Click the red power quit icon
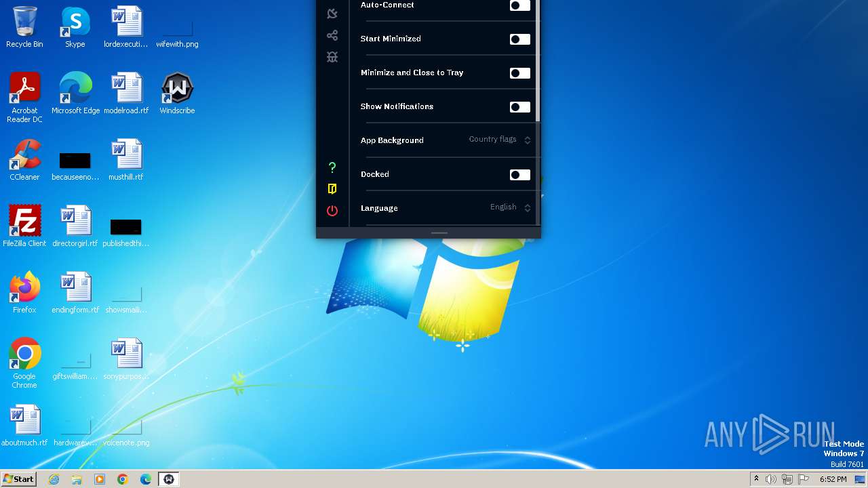This screenshot has width=868, height=488. point(332,211)
